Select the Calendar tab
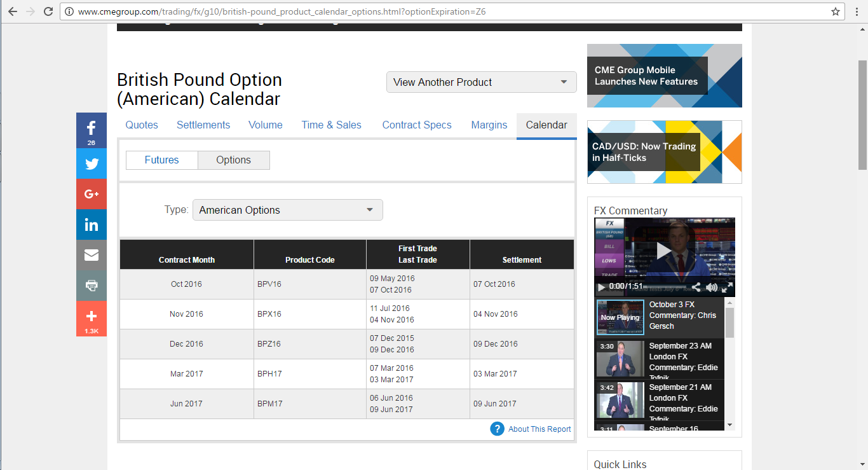Viewport: 868px width, 470px height. (546, 125)
